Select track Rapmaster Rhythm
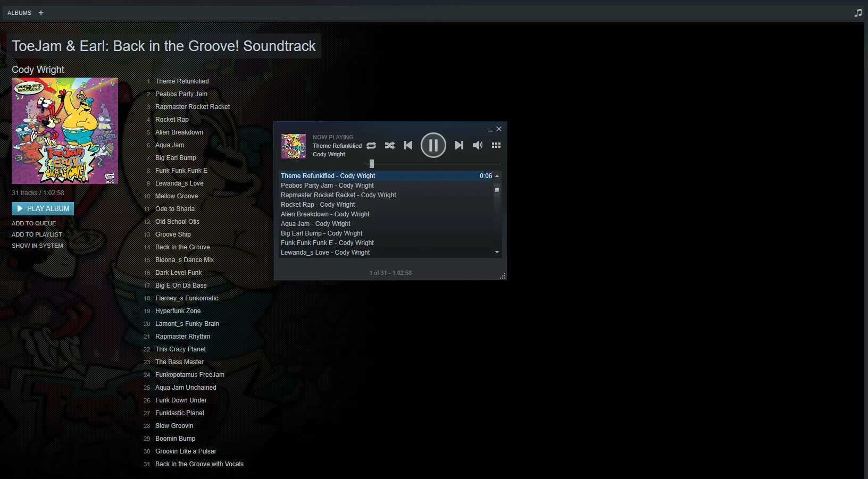Viewport: 868px width, 479px height. 182,337
